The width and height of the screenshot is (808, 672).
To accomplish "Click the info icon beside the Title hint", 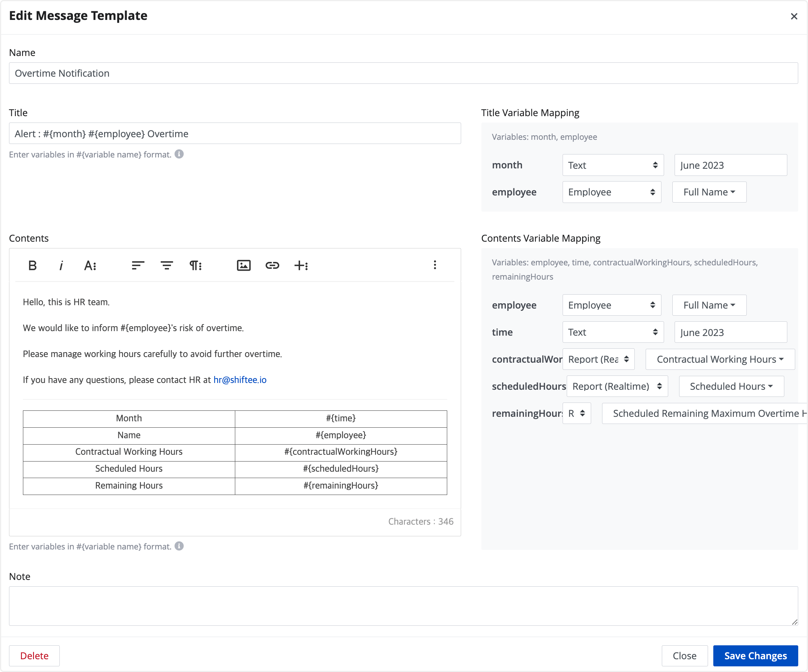I will coord(179,154).
